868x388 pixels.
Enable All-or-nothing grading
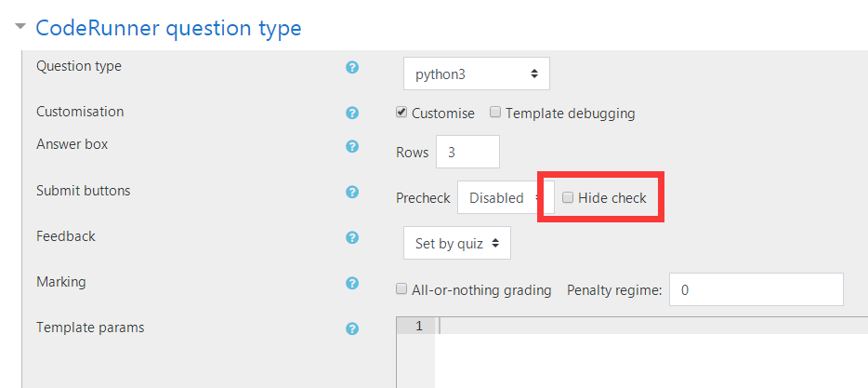pyautogui.click(x=401, y=288)
